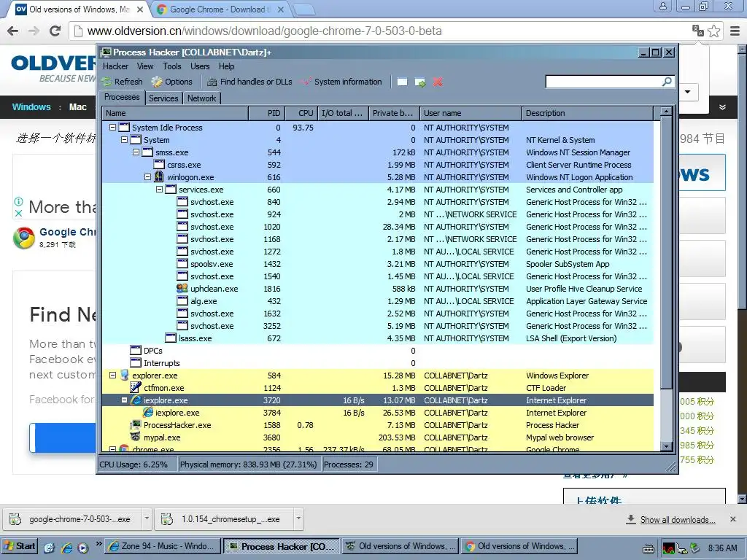This screenshot has height=560, width=747.
Task: Click the Chrome back arrow
Action: tap(13, 31)
